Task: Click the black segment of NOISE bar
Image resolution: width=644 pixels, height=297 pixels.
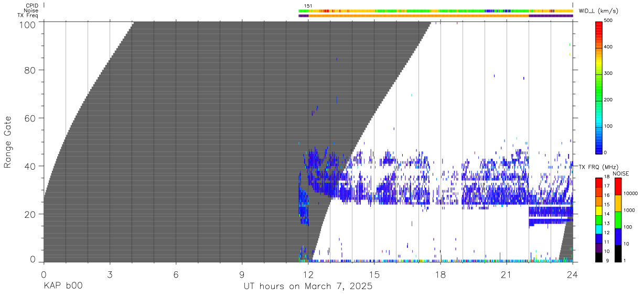Action: tap(618, 253)
